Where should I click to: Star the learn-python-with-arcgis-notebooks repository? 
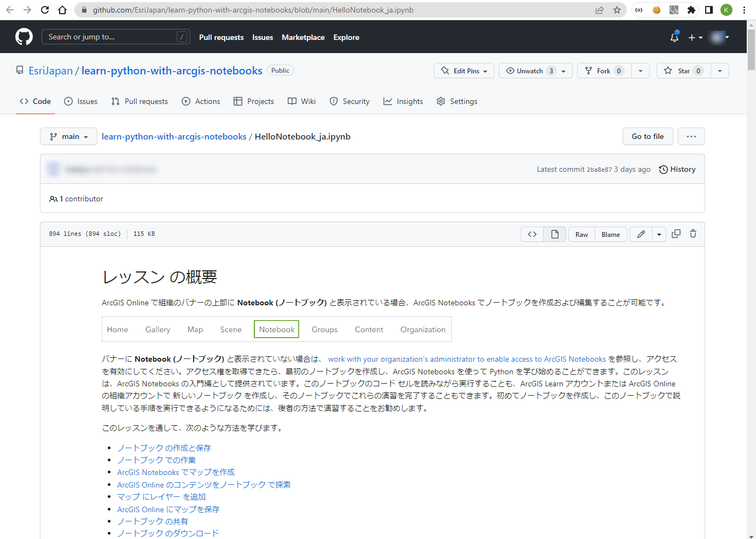pos(683,71)
